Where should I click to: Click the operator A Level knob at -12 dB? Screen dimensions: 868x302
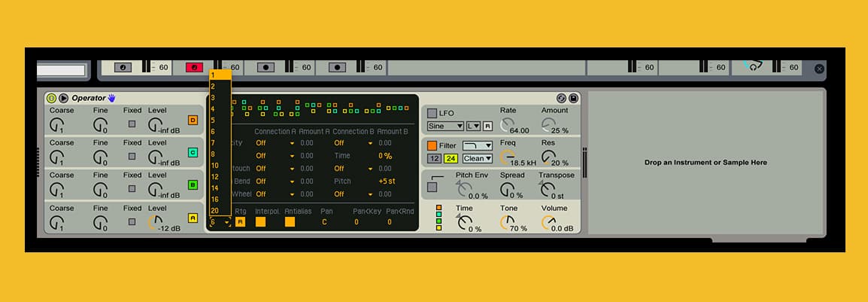tap(156, 221)
